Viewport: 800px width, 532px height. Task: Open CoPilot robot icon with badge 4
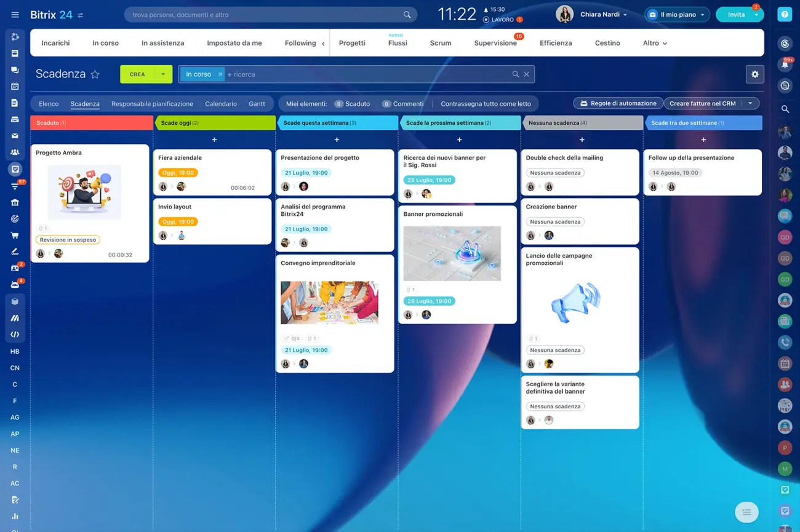click(x=15, y=285)
